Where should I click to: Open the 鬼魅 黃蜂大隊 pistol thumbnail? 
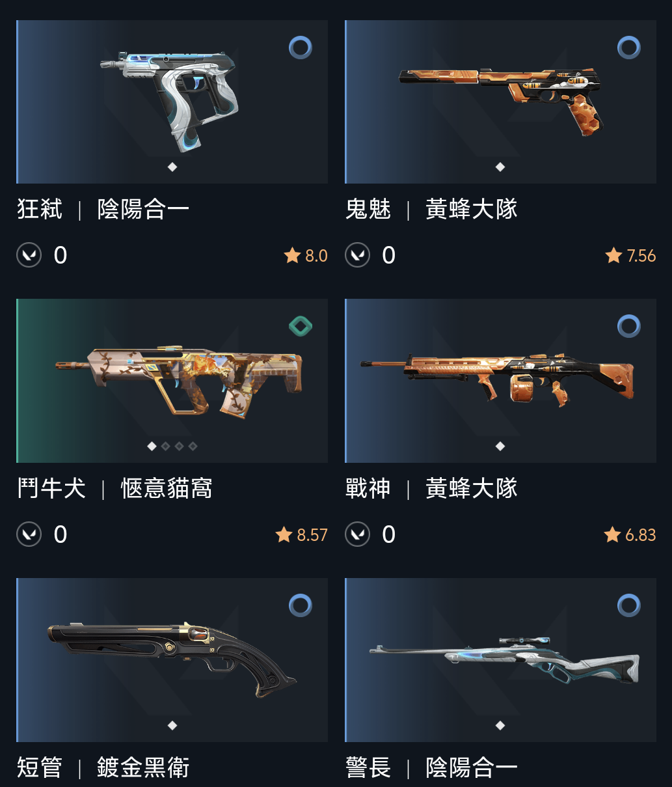pos(500,102)
